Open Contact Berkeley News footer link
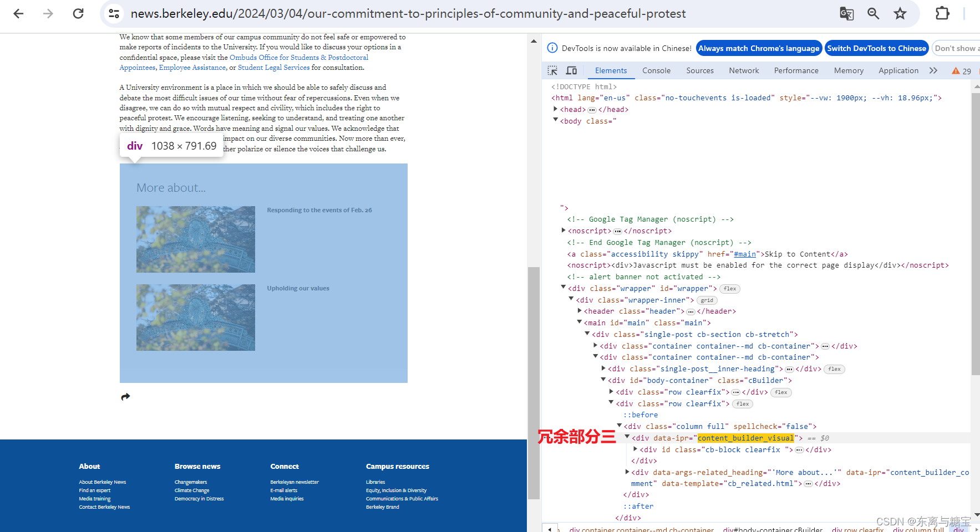The height and width of the screenshot is (532, 980). tap(104, 507)
